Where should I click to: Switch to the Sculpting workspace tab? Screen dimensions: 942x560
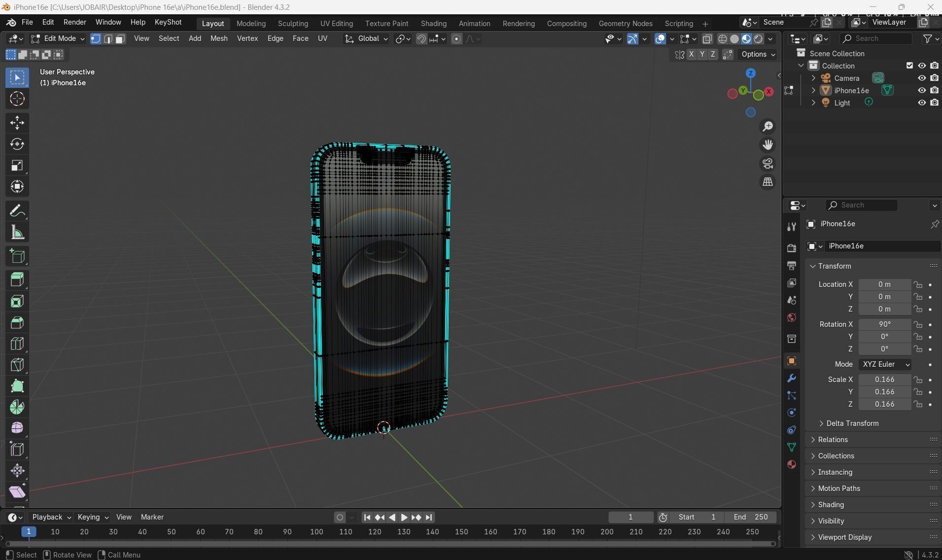pyautogui.click(x=293, y=23)
